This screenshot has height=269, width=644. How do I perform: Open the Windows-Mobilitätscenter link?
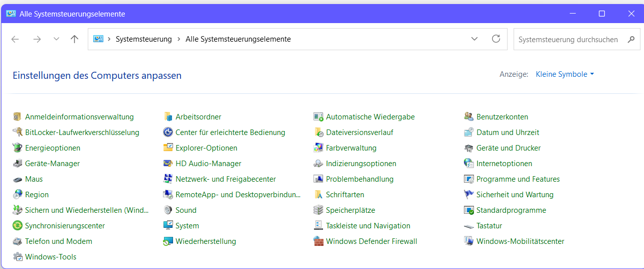click(x=520, y=241)
